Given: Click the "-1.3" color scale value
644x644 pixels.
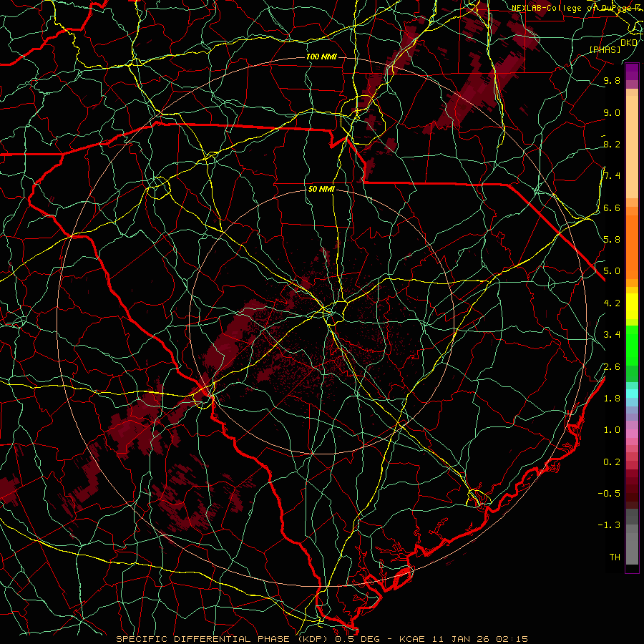Looking at the screenshot, I should [609, 525].
